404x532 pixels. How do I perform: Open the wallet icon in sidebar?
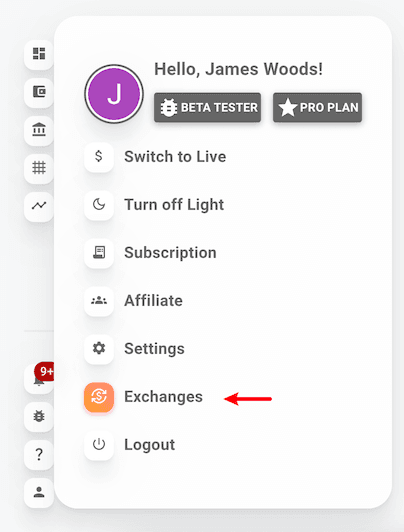[x=39, y=92]
